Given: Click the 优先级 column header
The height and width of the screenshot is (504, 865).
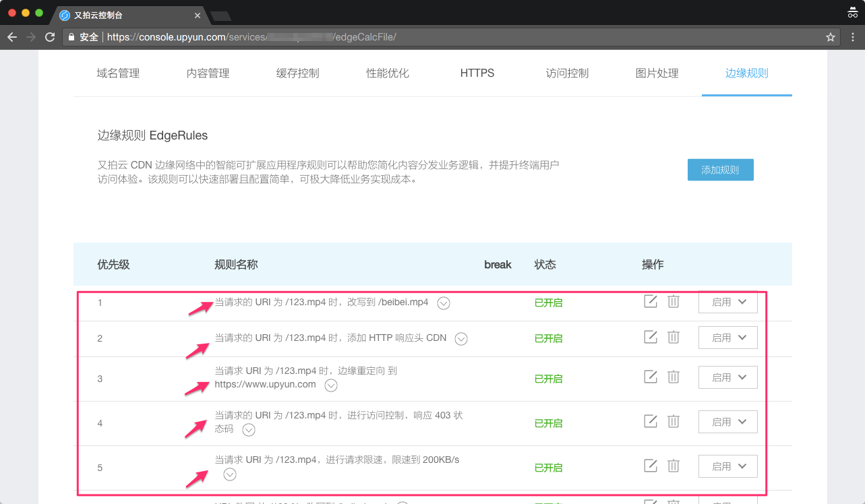Looking at the screenshot, I should (x=113, y=264).
